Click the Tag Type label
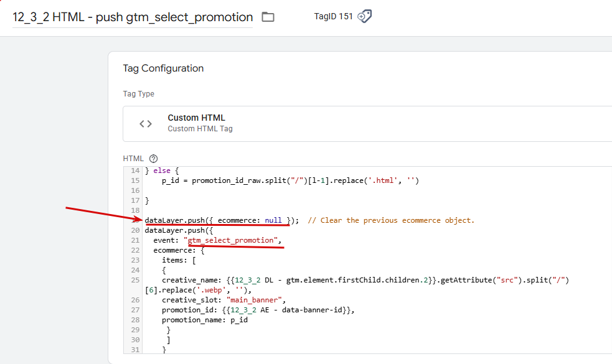612x364 pixels. coord(138,94)
